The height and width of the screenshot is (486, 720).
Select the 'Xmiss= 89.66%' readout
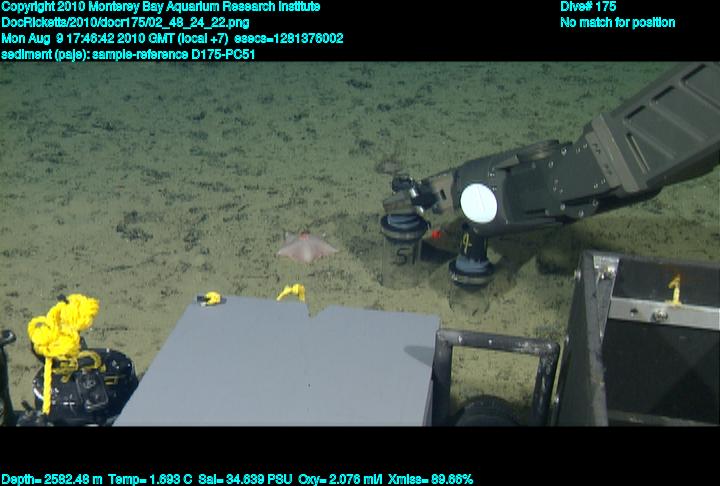point(430,480)
